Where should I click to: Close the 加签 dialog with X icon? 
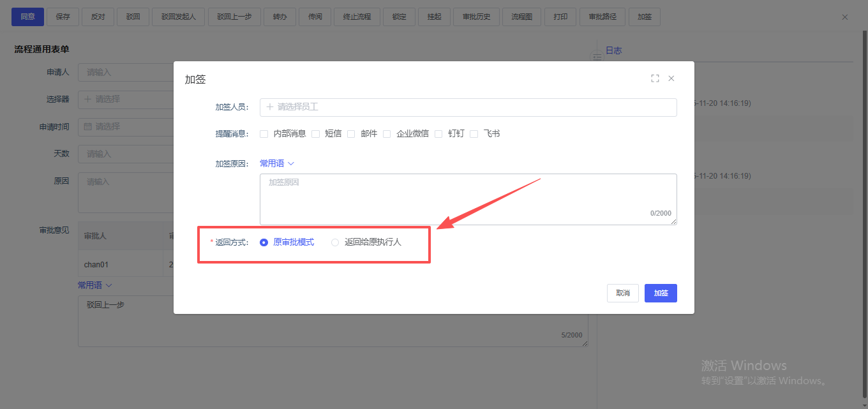671,78
